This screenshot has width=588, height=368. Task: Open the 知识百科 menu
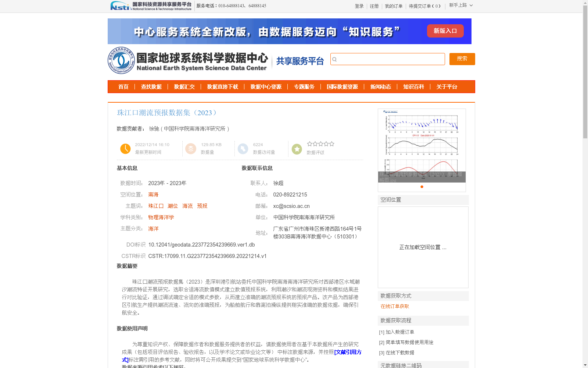tap(414, 87)
